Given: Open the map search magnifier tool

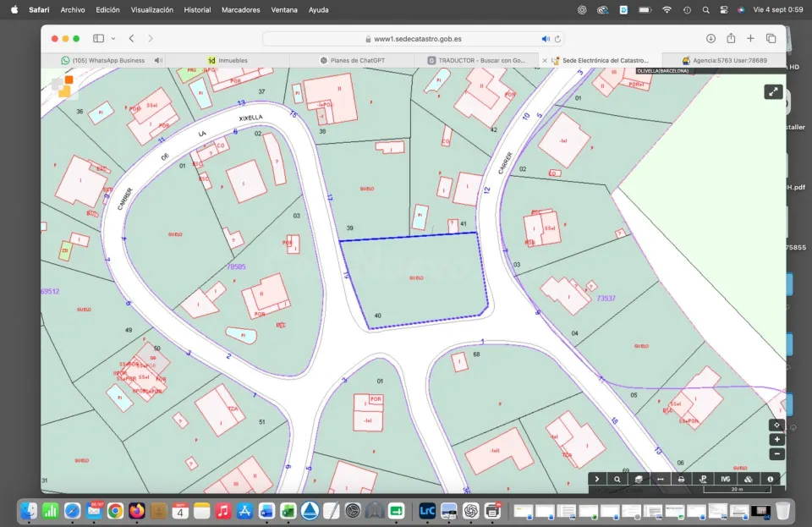Looking at the screenshot, I should point(617,479).
